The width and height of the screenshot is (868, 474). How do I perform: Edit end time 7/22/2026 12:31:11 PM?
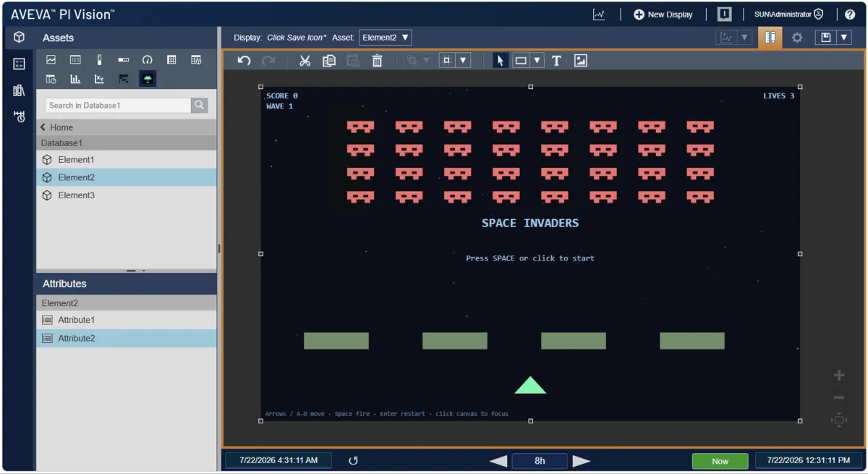[x=809, y=460]
